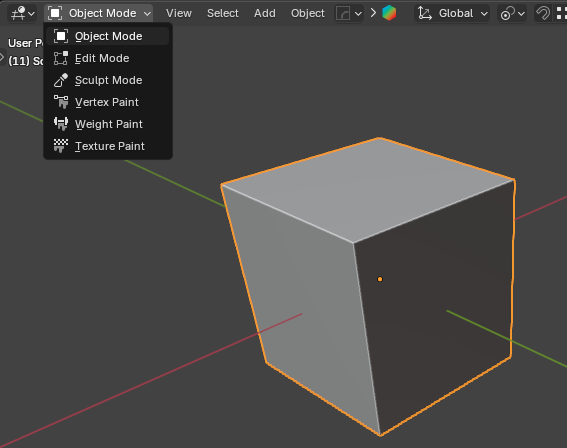
Task: Choose Object Mode from the mode list
Action: point(108,36)
